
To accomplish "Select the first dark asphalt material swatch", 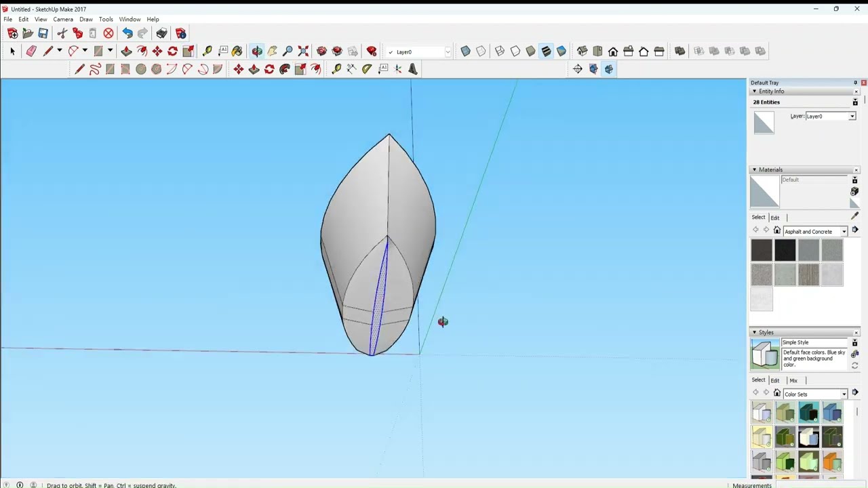I will point(762,250).
